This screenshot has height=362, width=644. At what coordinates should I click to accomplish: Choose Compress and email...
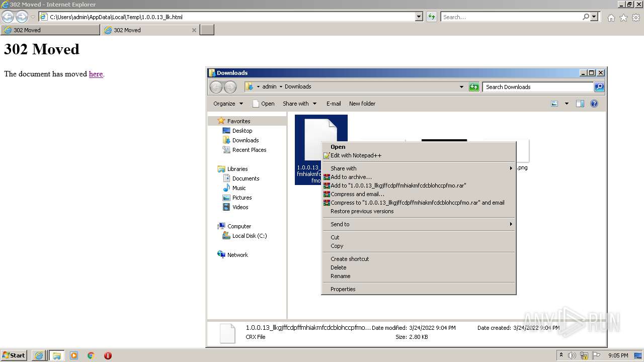coord(419,194)
